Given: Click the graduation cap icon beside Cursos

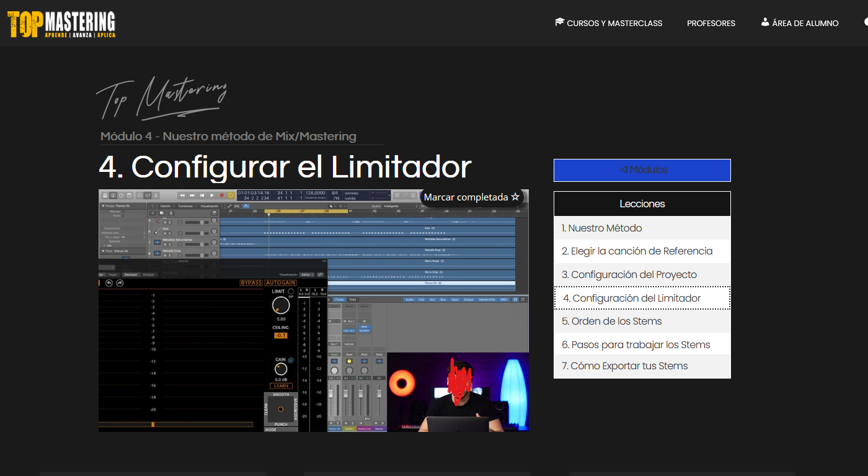Looking at the screenshot, I should pos(559,22).
